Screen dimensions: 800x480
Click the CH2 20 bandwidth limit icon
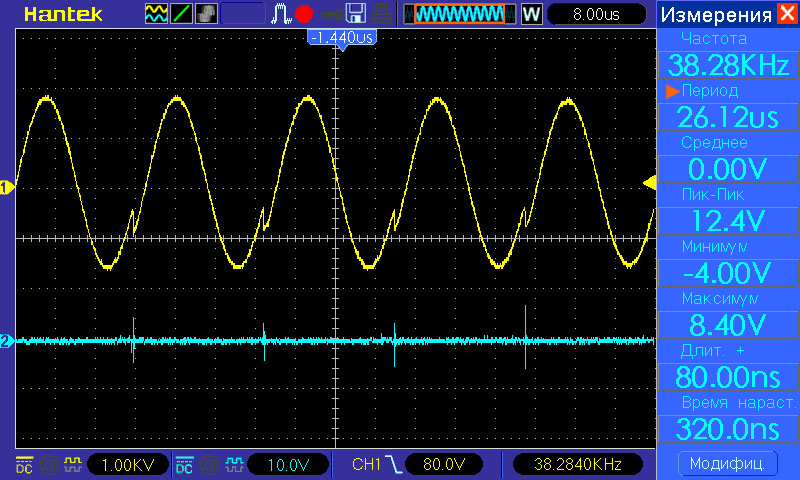coord(209,465)
